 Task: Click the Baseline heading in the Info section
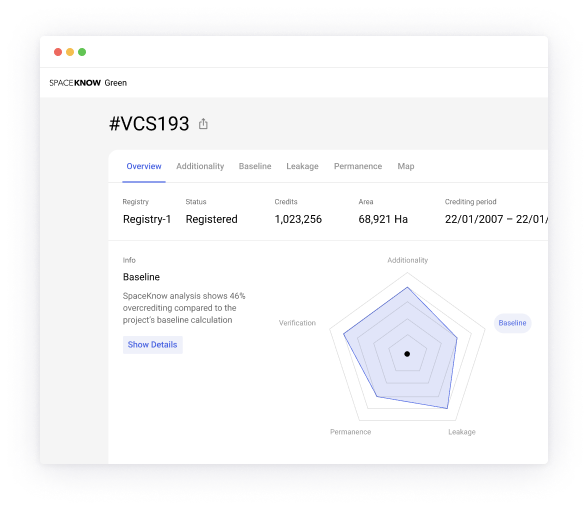141,277
